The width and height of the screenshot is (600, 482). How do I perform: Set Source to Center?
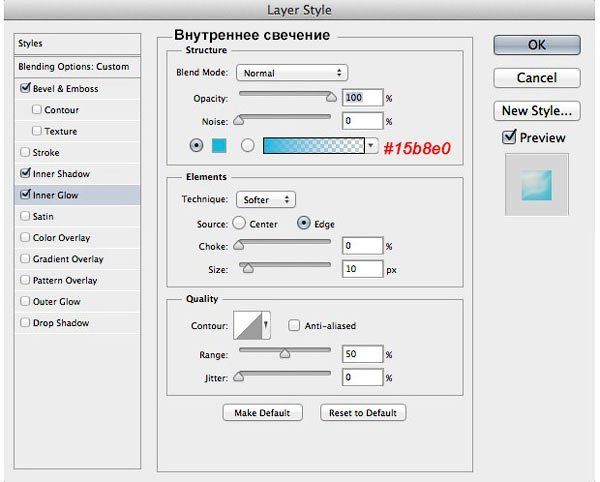(240, 224)
